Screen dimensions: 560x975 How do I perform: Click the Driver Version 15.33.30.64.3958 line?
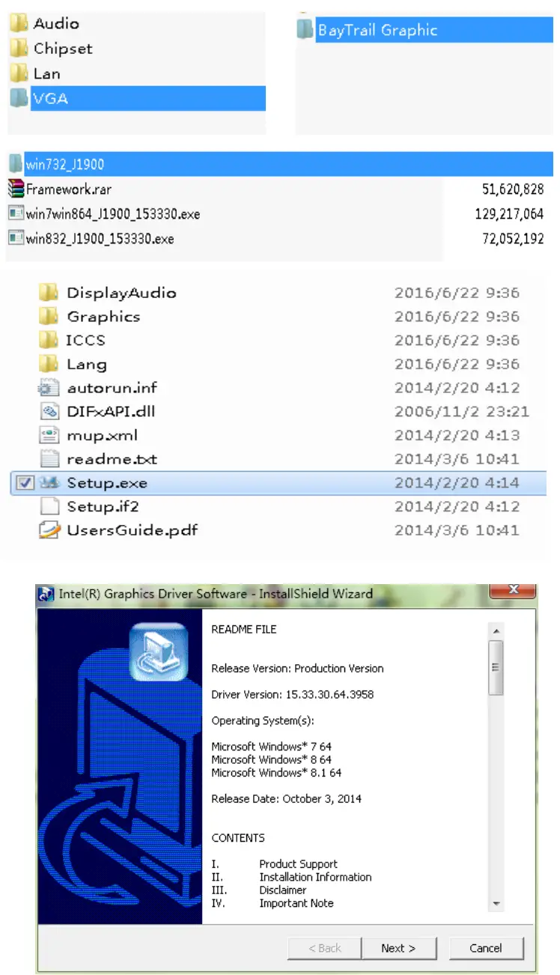[292, 694]
